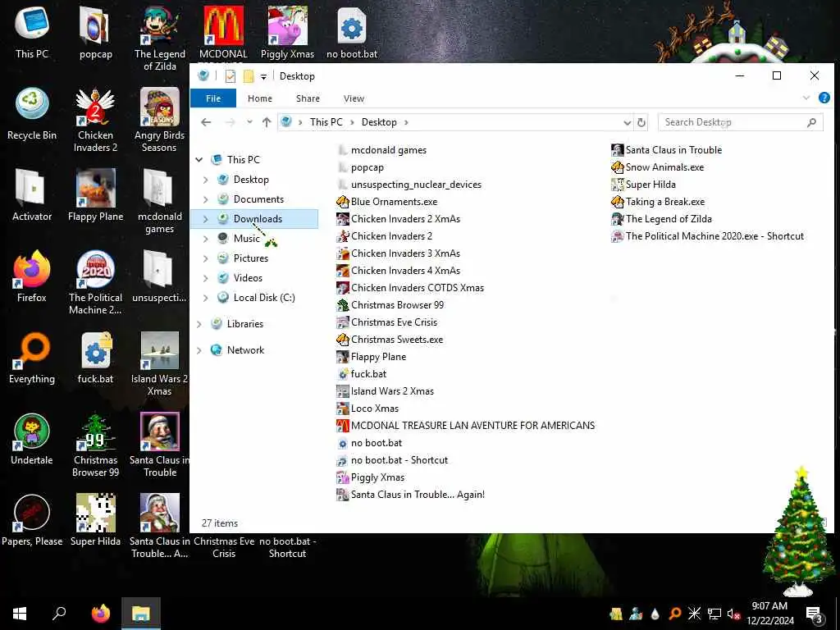
Task: Select Loco Xmas in file list
Action: 367,409
